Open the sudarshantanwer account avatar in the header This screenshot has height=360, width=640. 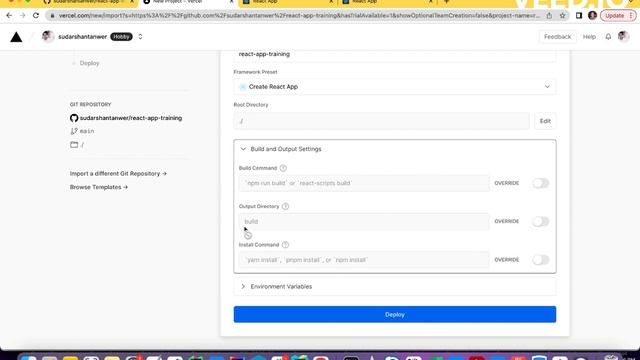48,36
